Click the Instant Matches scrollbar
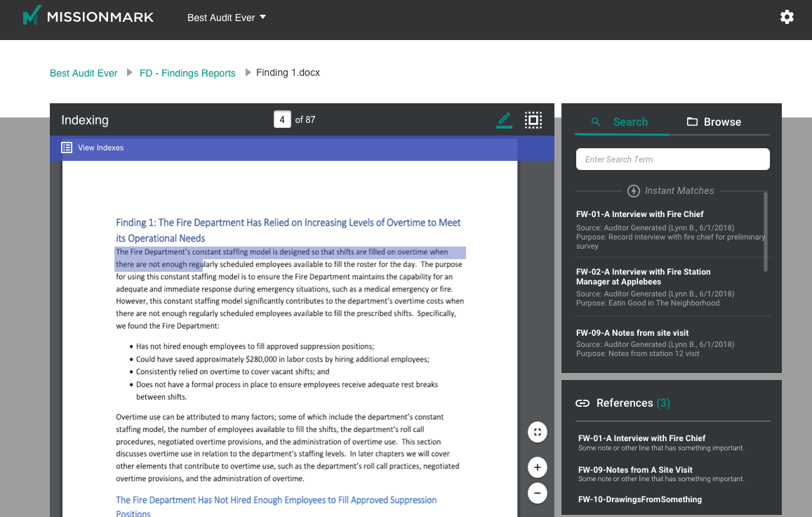 pos(766,231)
